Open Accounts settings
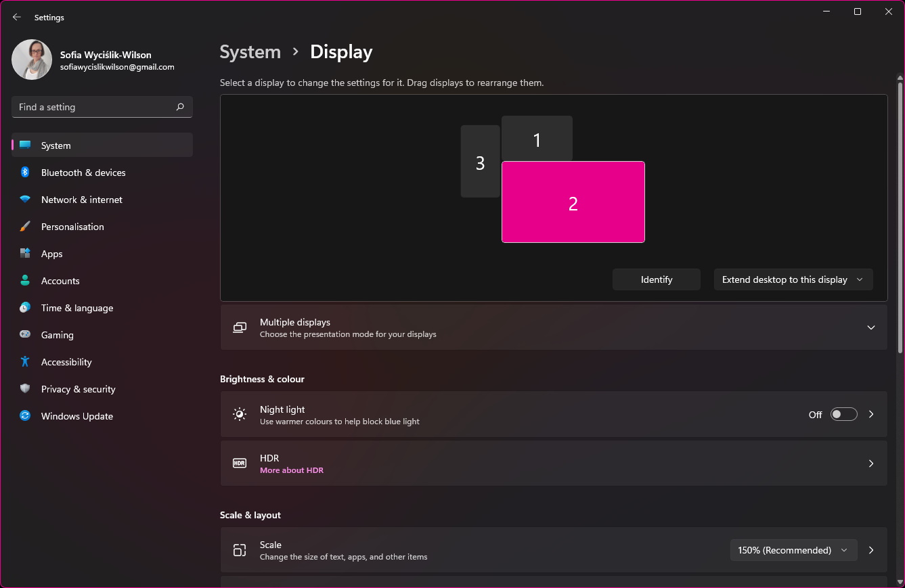 pos(25,281)
